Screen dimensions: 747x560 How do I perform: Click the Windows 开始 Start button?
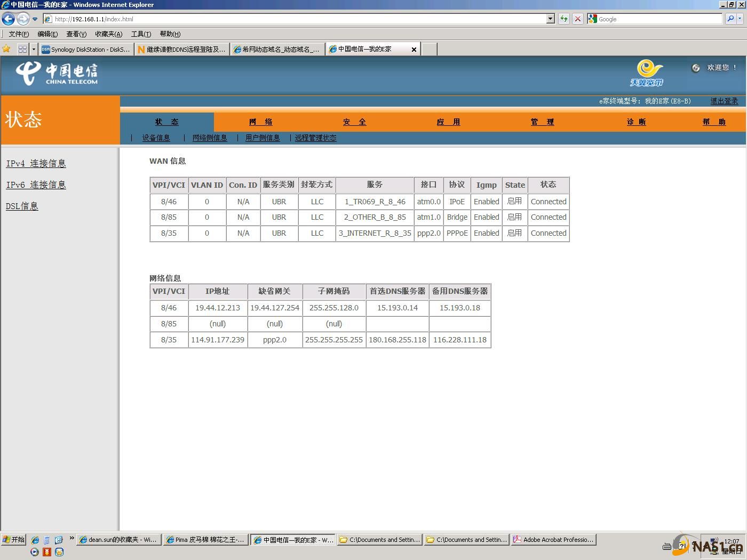[x=14, y=540]
